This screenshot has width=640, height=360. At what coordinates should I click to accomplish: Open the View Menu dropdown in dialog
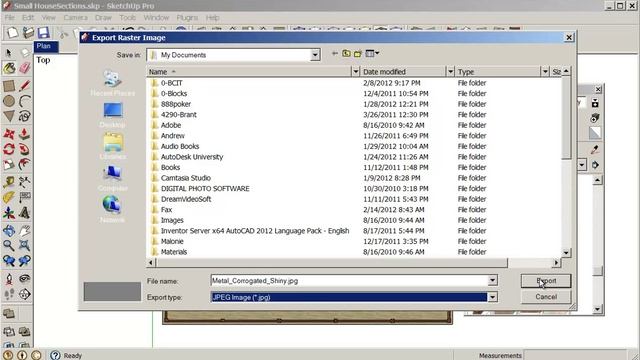click(372, 53)
